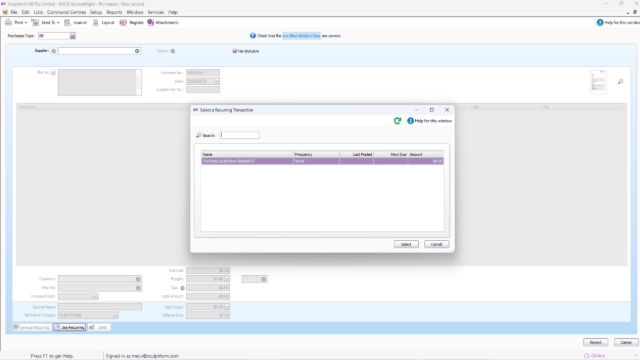Open the Bill Delivery Status dropdown
640x360 pixels.
pos(115,315)
